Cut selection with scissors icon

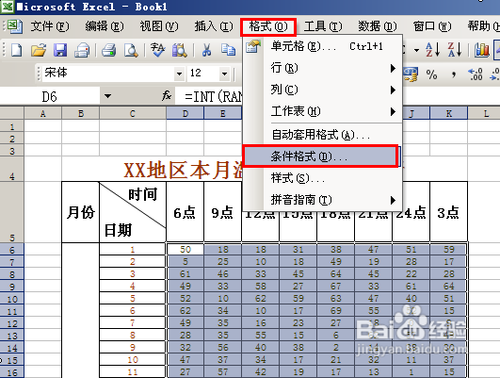click(207, 50)
